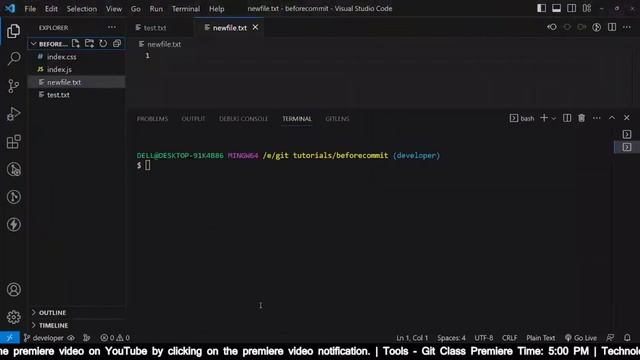
Task: Click errors and warnings count in status bar
Action: point(115,338)
